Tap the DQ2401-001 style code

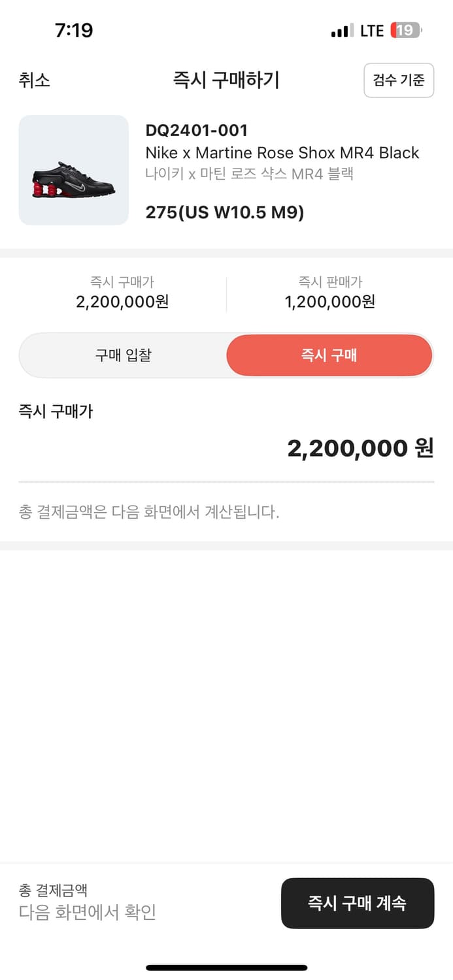coord(196,131)
